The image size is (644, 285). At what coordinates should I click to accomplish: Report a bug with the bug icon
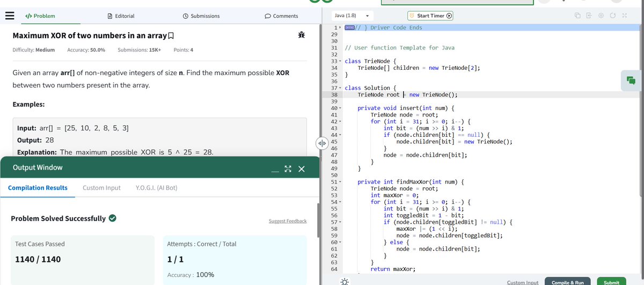[x=302, y=35]
